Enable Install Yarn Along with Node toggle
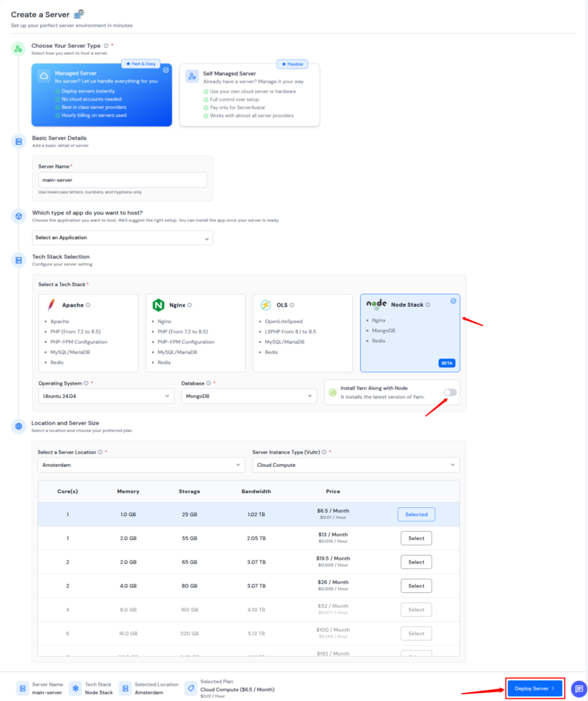 pyautogui.click(x=450, y=392)
